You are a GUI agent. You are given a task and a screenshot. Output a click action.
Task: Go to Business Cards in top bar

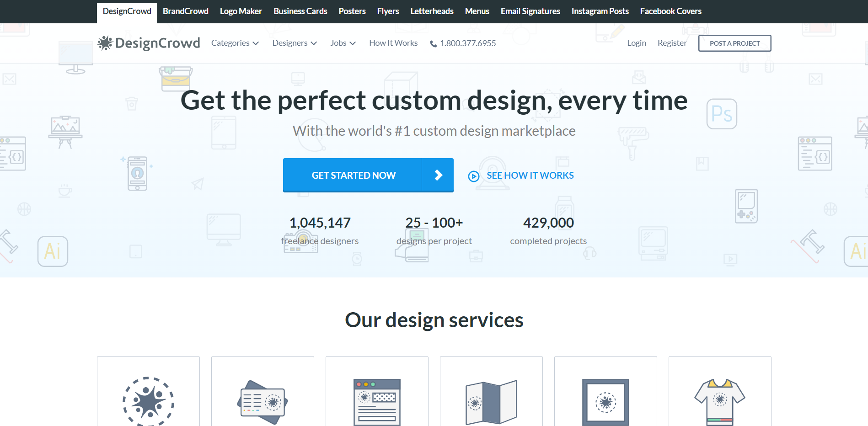(x=300, y=11)
